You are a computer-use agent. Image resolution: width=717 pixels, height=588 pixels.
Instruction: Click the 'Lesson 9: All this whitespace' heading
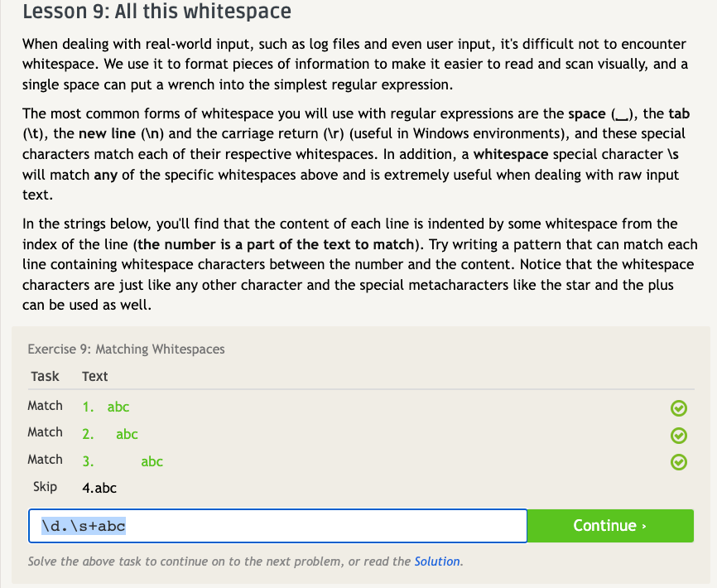pyautogui.click(x=157, y=12)
